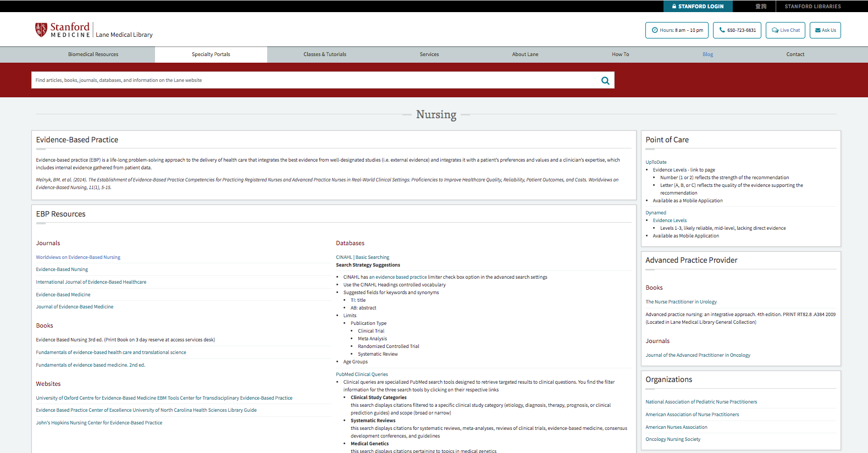
Task: Open the Classes & Tutorials menu
Action: click(325, 54)
